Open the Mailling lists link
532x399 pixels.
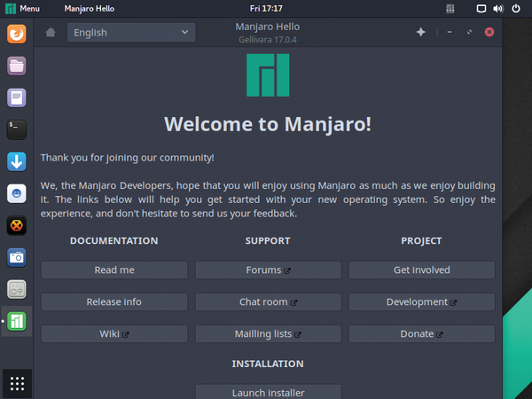(268, 334)
